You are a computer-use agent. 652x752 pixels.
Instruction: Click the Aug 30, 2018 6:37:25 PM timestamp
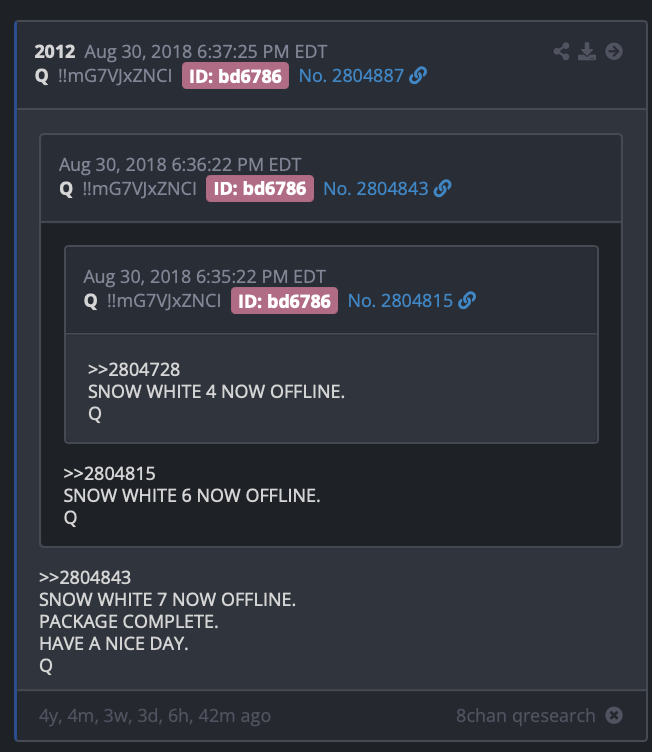pos(206,51)
